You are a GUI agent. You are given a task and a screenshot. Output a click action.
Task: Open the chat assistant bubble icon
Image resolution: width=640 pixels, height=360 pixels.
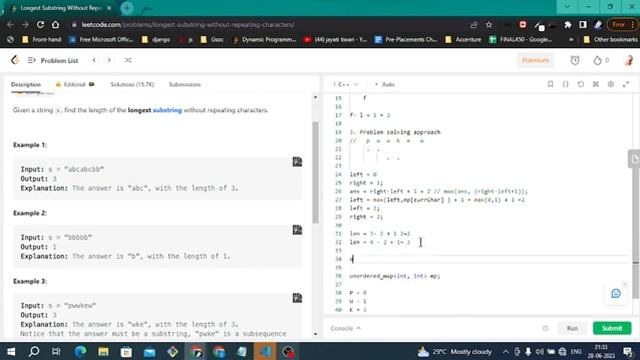click(x=616, y=293)
